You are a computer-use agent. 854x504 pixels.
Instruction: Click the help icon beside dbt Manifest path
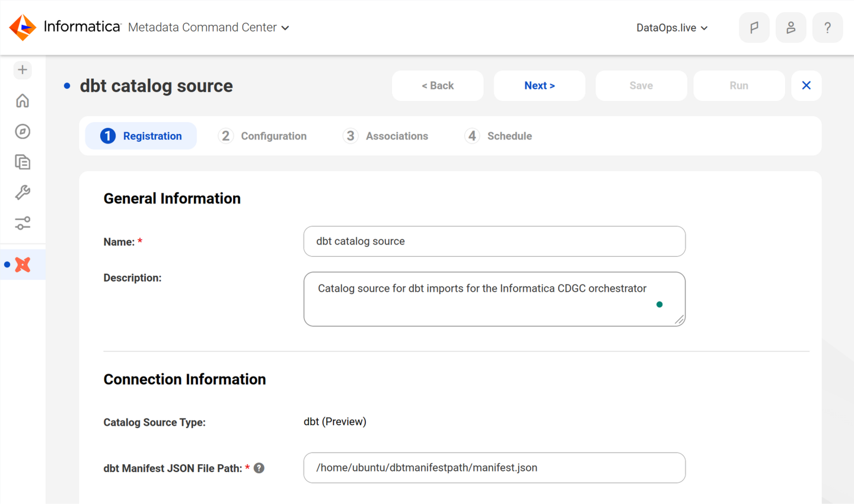(259, 468)
